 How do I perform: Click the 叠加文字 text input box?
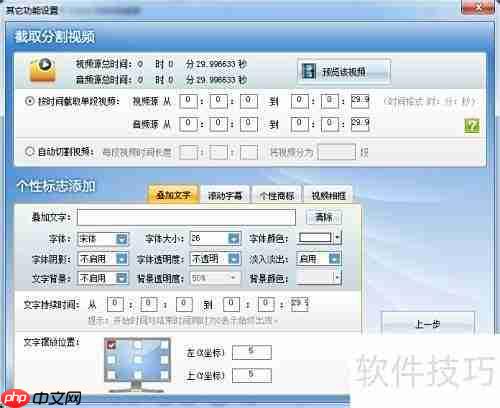(186, 217)
